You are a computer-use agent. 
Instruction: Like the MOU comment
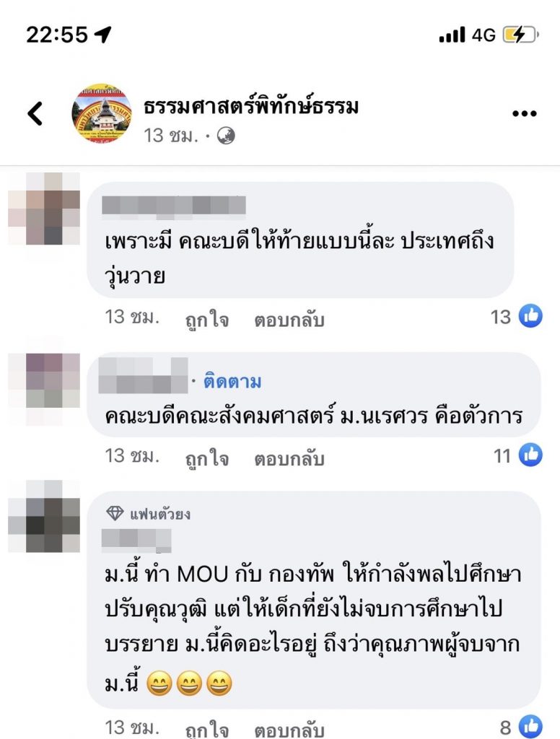click(207, 728)
